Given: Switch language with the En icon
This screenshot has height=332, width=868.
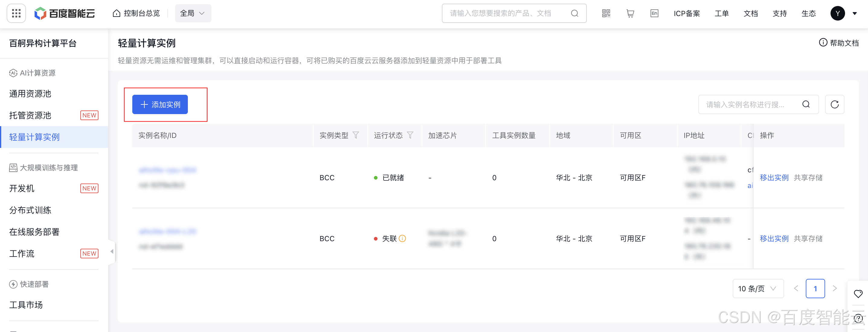Looking at the screenshot, I should point(654,14).
